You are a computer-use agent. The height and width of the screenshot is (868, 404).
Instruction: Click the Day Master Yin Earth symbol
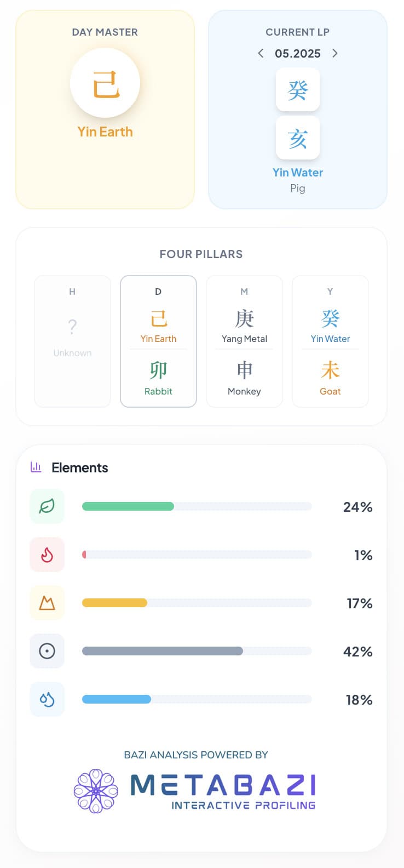point(105,84)
